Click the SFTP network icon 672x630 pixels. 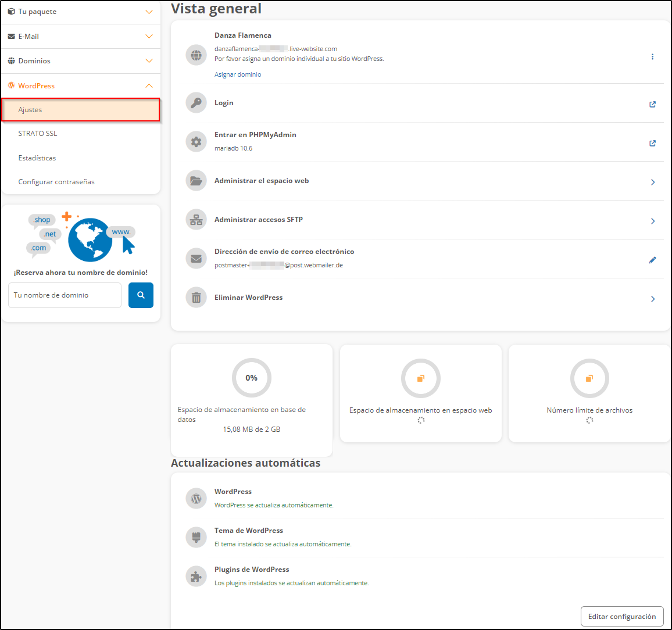[196, 220]
